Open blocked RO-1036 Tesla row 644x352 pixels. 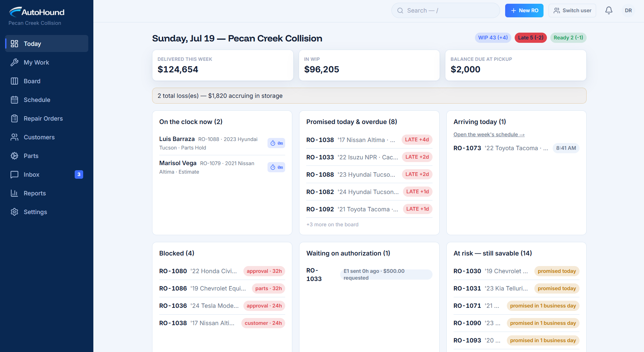pos(222,306)
